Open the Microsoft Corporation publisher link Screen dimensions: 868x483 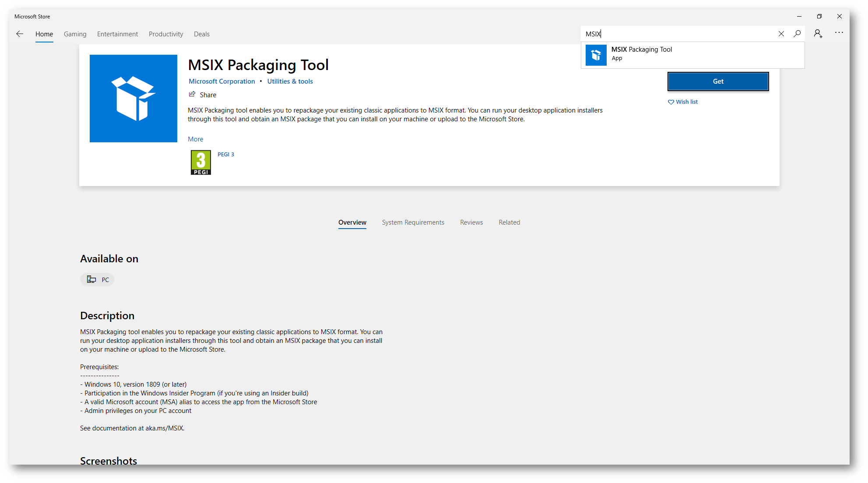222,81
